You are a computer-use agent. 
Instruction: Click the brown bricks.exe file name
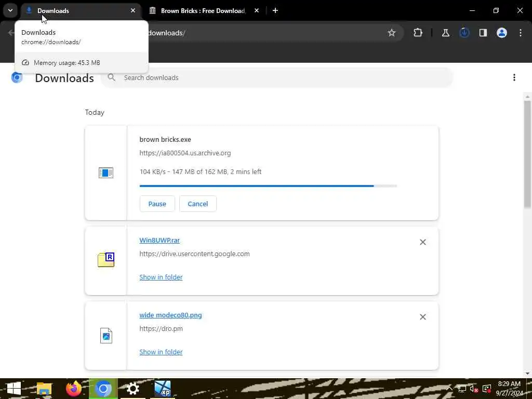[x=165, y=139]
